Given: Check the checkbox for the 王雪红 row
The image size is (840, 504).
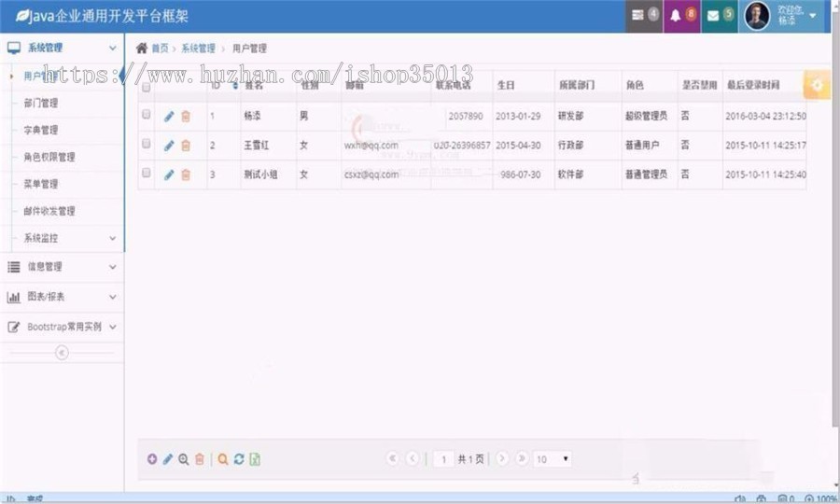Looking at the screenshot, I should click(146, 144).
